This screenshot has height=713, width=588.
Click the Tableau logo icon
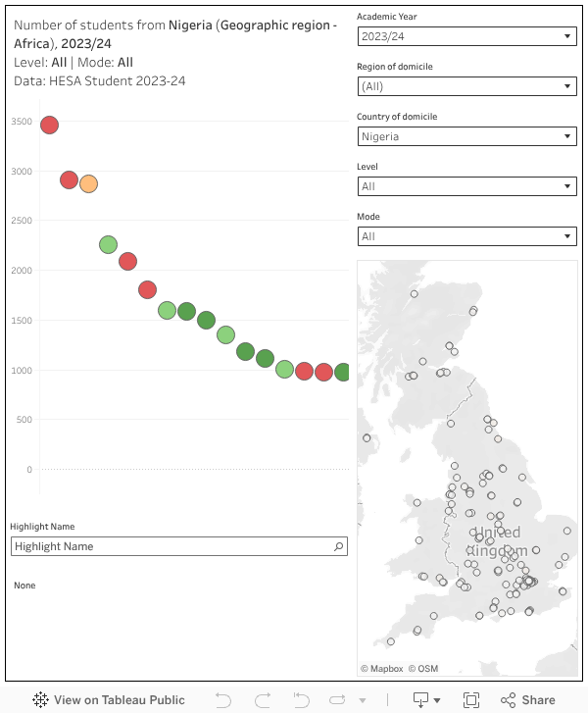(x=40, y=700)
